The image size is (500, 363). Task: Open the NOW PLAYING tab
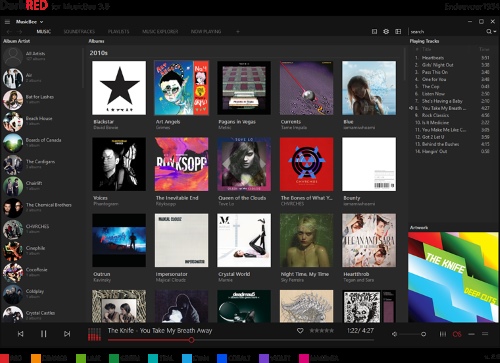206,32
